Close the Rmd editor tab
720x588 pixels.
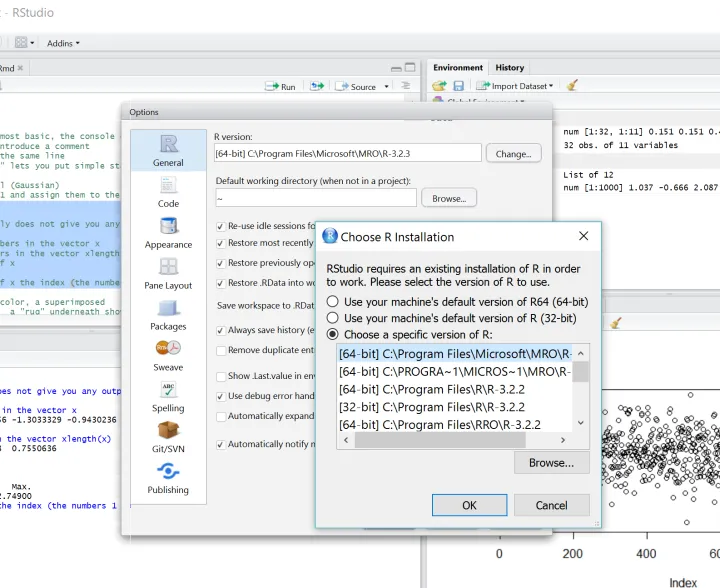click(x=20, y=68)
